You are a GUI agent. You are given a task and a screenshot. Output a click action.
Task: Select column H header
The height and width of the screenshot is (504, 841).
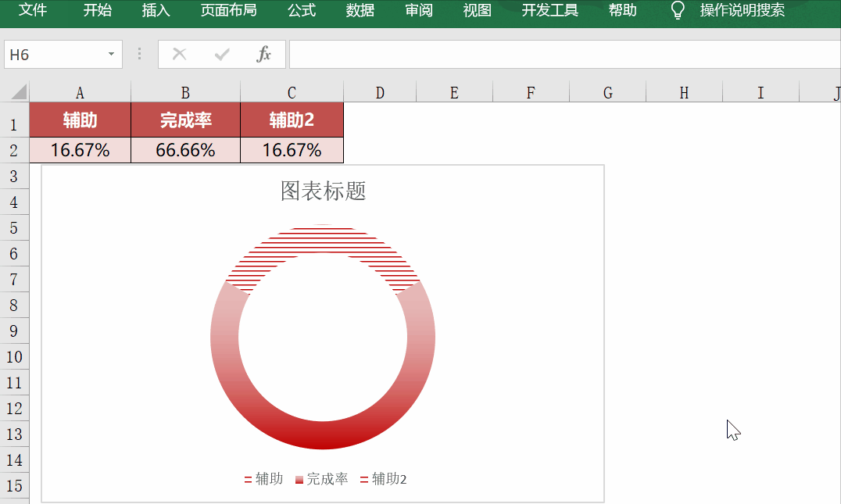pyautogui.click(x=685, y=93)
